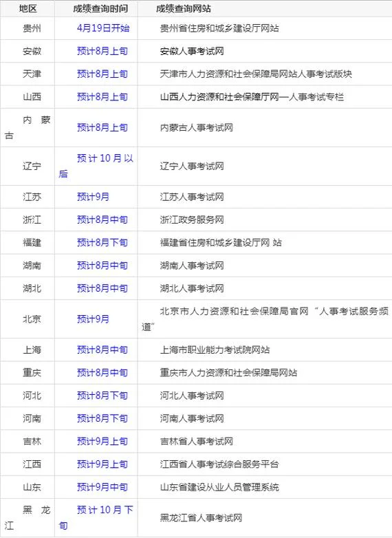Open the 预计10月以后 link for 辽宁
Screen dimensions: 392x538
tap(96, 166)
